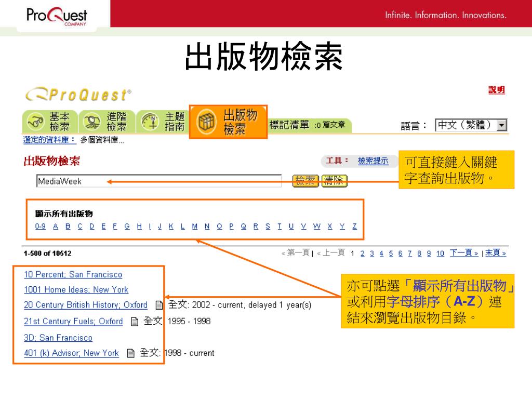Click the ProQuest wordmark logo above tabs
532x399 pixels.
pos(79,95)
